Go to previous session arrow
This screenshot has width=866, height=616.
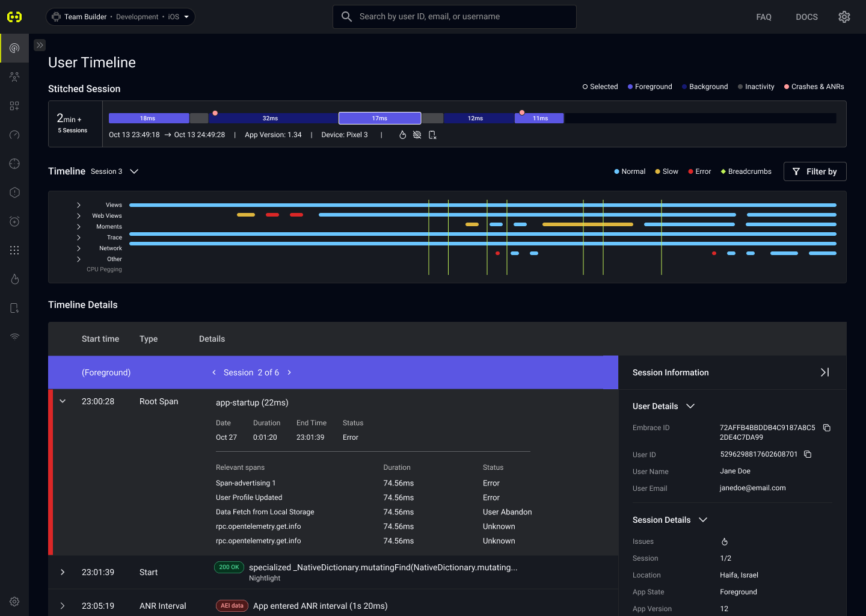[x=214, y=372]
